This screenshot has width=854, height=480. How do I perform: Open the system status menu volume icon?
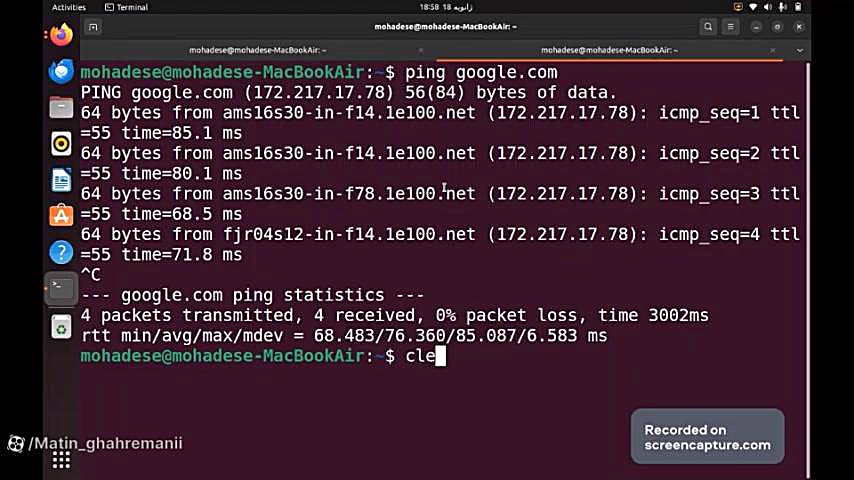pyautogui.click(x=767, y=7)
